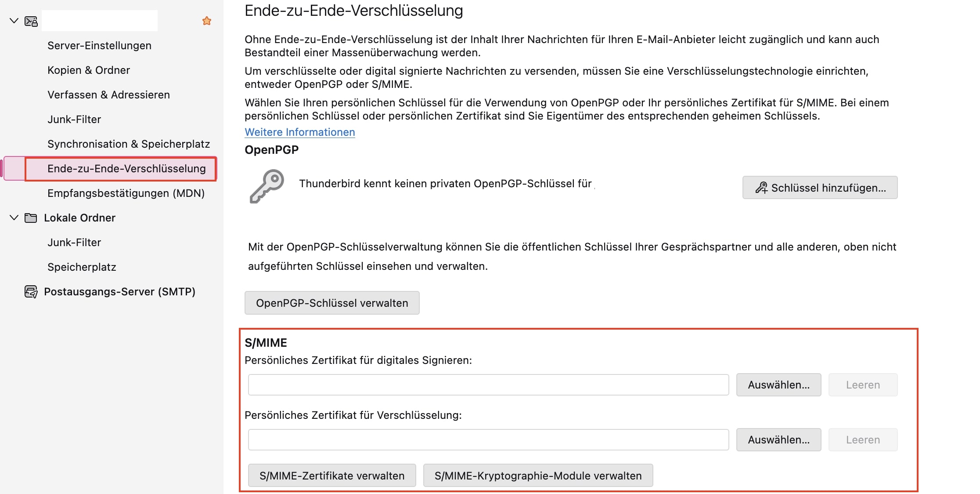This screenshot has width=980, height=494.
Task: Open S/MIME-Zertifikate verwalten
Action: click(x=332, y=476)
